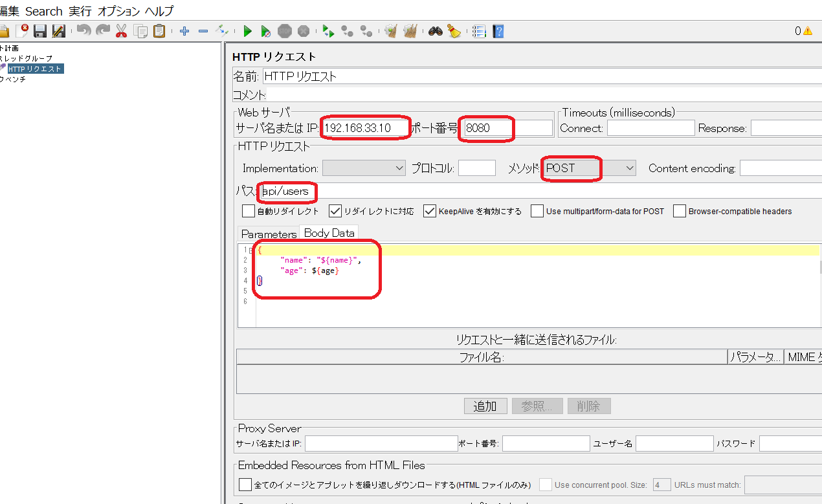822x504 pixels.
Task: Collapse the body data code fold marker
Action: click(251, 250)
